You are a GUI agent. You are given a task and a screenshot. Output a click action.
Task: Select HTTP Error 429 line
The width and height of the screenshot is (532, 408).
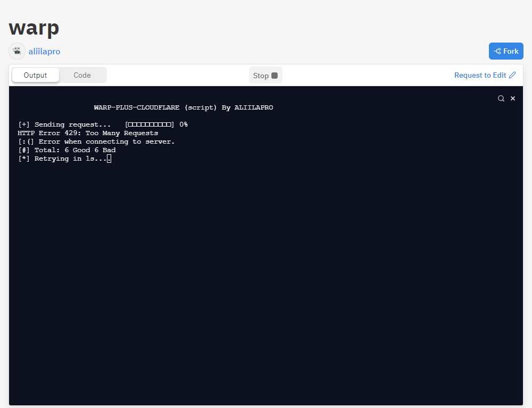(88, 133)
